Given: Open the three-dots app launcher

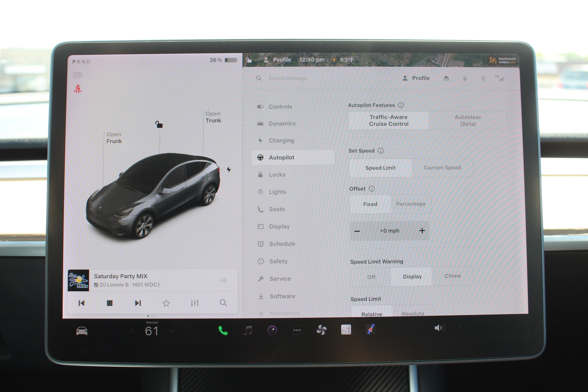Looking at the screenshot, I should [297, 330].
